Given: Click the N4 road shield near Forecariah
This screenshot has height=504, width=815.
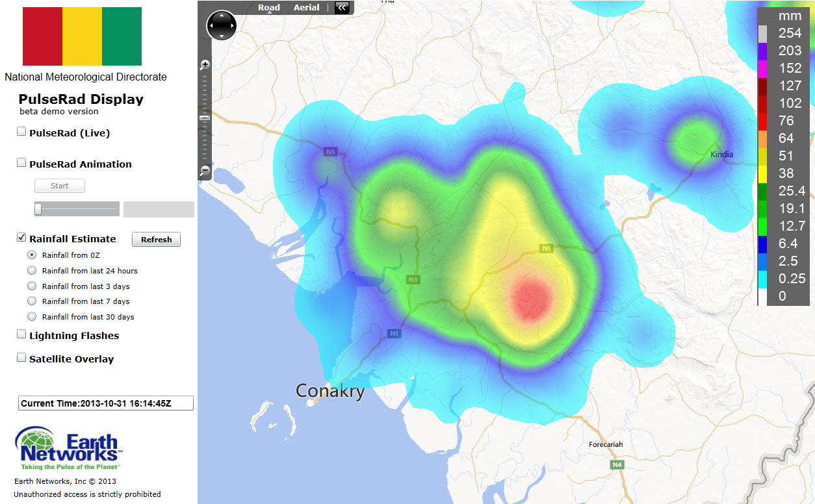Looking at the screenshot, I should click(617, 465).
